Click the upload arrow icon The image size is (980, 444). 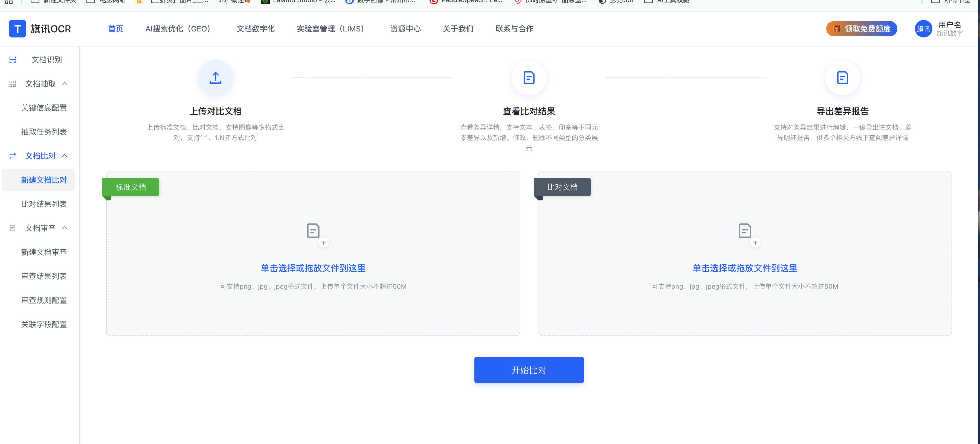point(215,78)
